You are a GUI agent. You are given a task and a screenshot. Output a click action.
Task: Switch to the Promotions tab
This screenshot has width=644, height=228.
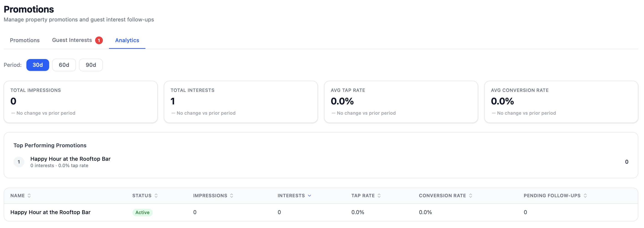pyautogui.click(x=25, y=40)
